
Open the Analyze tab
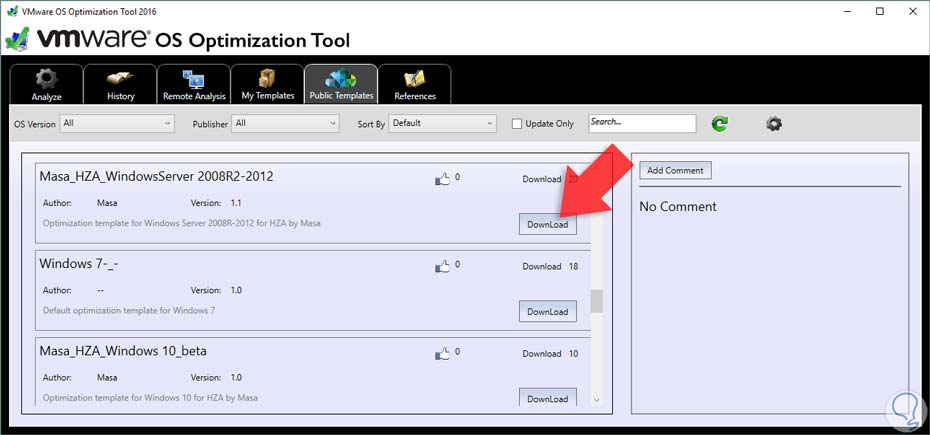tap(46, 84)
